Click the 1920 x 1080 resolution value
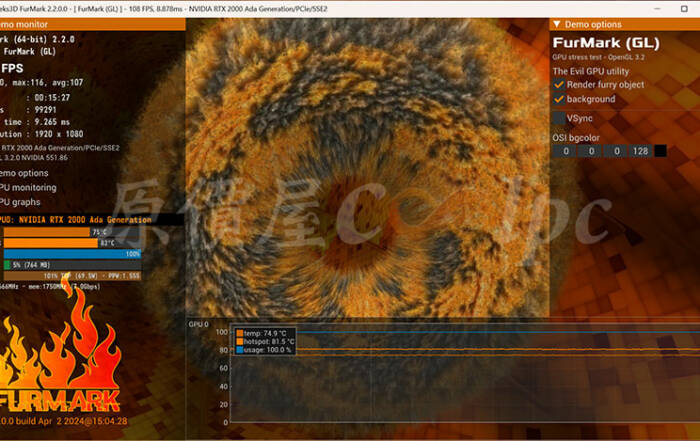The height and width of the screenshot is (441, 700). point(59,134)
